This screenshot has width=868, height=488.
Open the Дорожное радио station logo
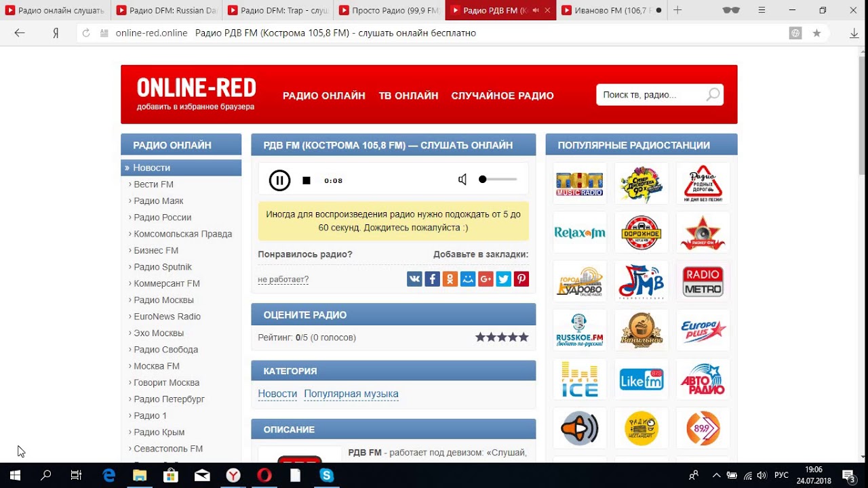pos(642,232)
